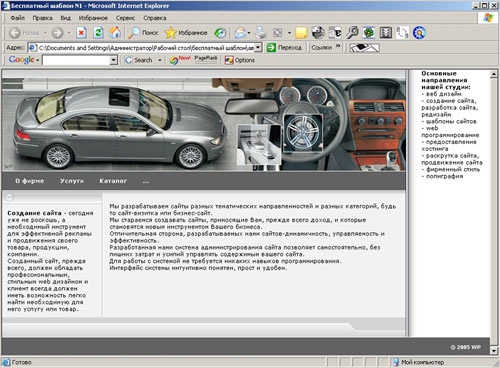The width and height of the screenshot is (500, 368).
Task: Click the blue globe search toolbar icon
Action: pyautogui.click(x=419, y=33)
